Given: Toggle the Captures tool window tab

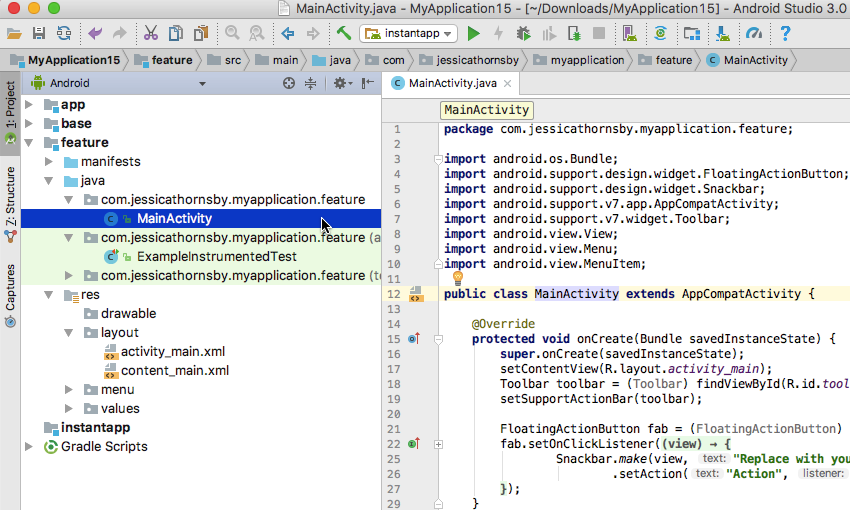Looking at the screenshot, I should click(x=10, y=295).
